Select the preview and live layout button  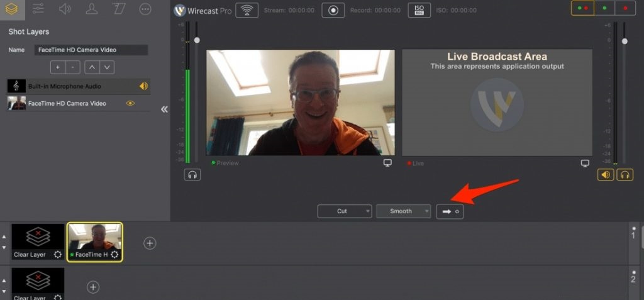click(x=583, y=8)
